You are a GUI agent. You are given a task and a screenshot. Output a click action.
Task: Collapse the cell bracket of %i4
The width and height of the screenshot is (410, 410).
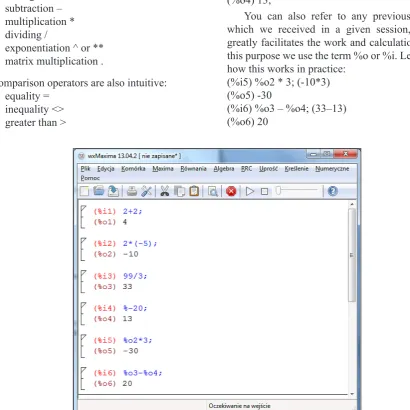click(x=83, y=313)
